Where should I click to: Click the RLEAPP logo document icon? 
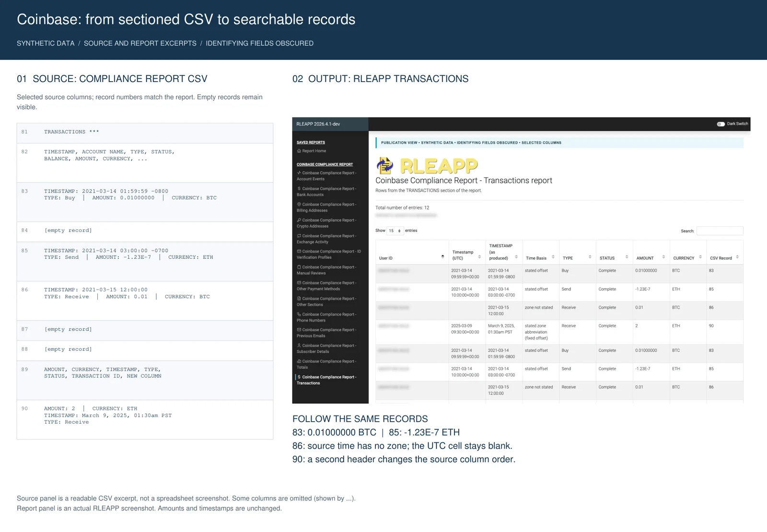(x=385, y=165)
